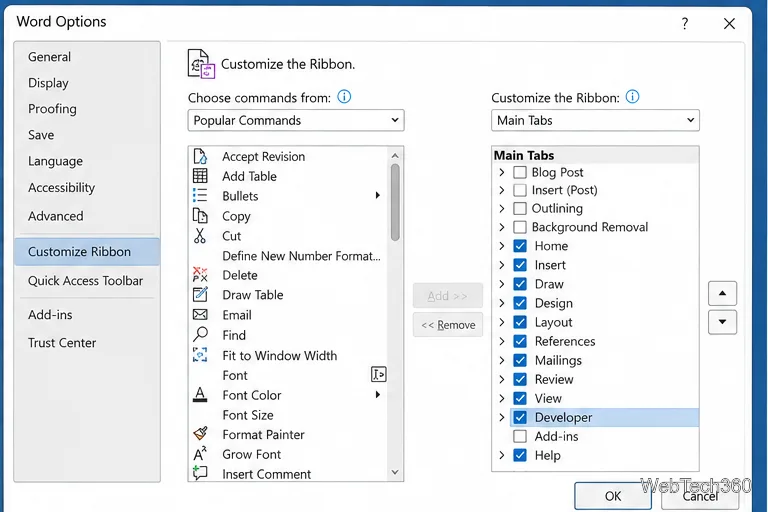The height and width of the screenshot is (512, 768).
Task: Click the Email envelope icon
Action: [x=200, y=315]
